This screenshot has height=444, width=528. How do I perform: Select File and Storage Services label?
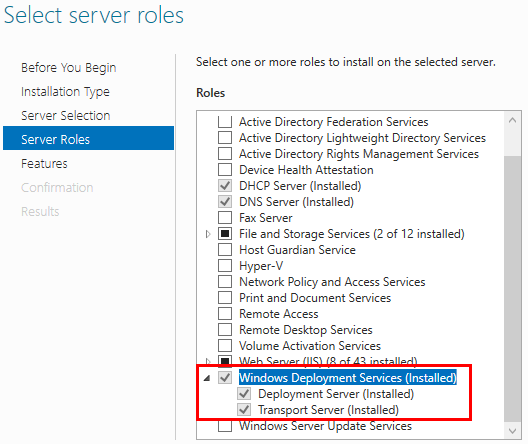(352, 234)
